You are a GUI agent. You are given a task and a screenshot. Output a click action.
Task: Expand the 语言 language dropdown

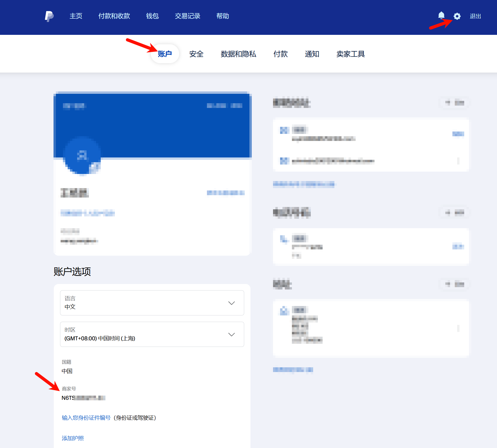pos(152,303)
